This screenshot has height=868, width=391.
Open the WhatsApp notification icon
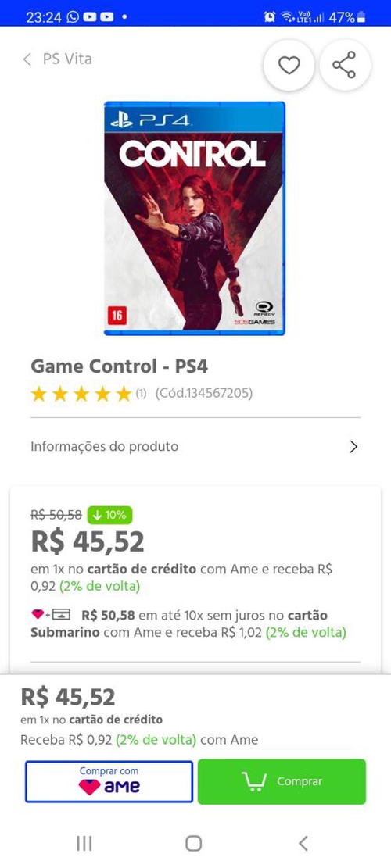coord(73,16)
